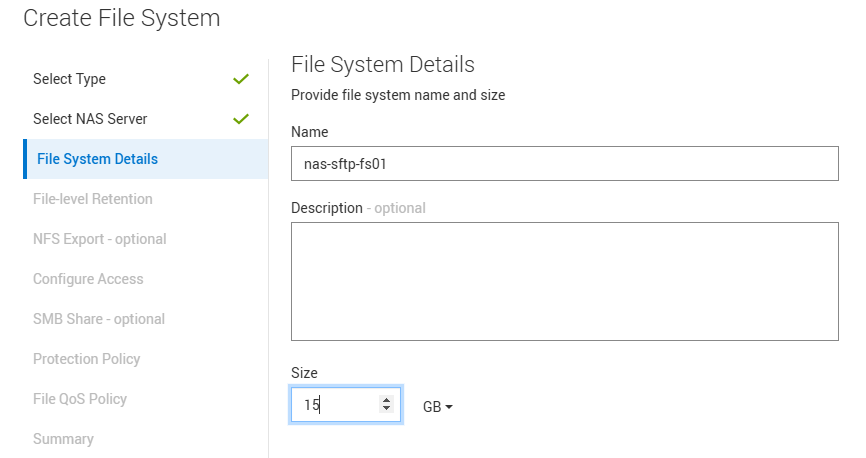Switch to the File QoS Policy step
866x458 pixels.
80,399
